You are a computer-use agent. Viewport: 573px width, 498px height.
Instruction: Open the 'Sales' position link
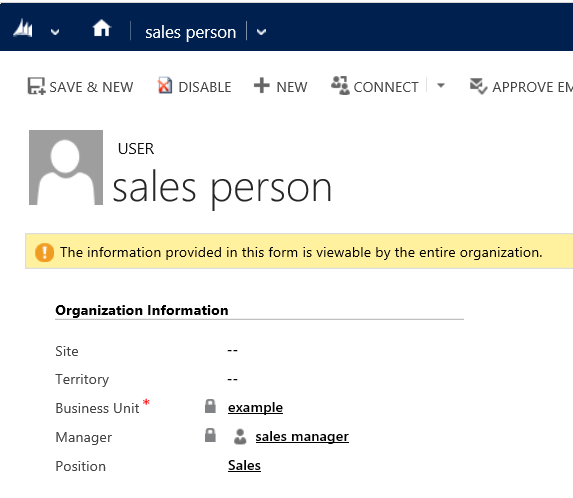pos(244,465)
